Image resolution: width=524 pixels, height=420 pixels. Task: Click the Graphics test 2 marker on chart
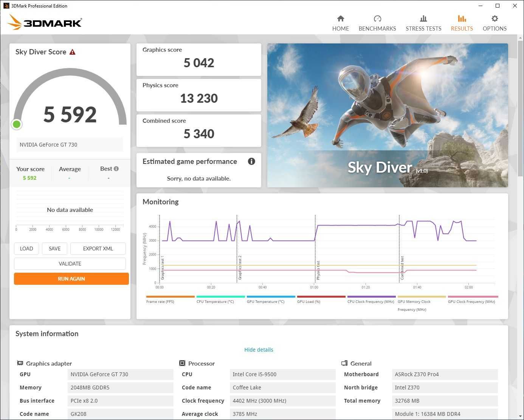tap(240, 267)
